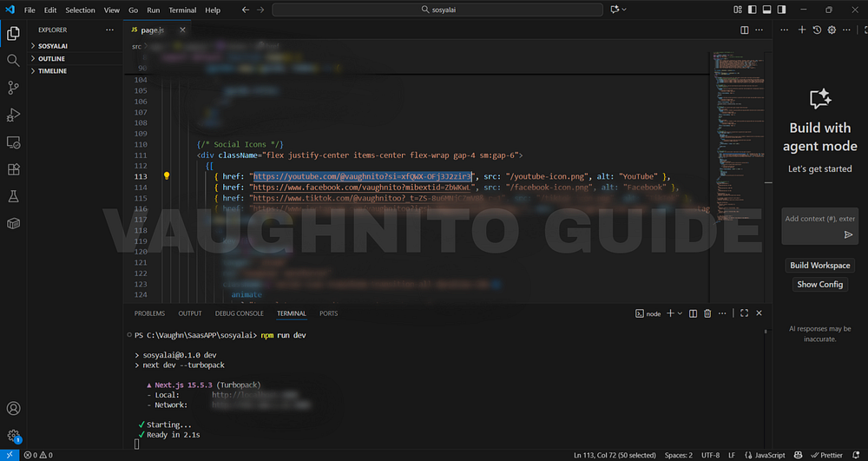Open the terminal launch profile dropdown
This screenshot has width=868, height=461.
click(x=680, y=313)
